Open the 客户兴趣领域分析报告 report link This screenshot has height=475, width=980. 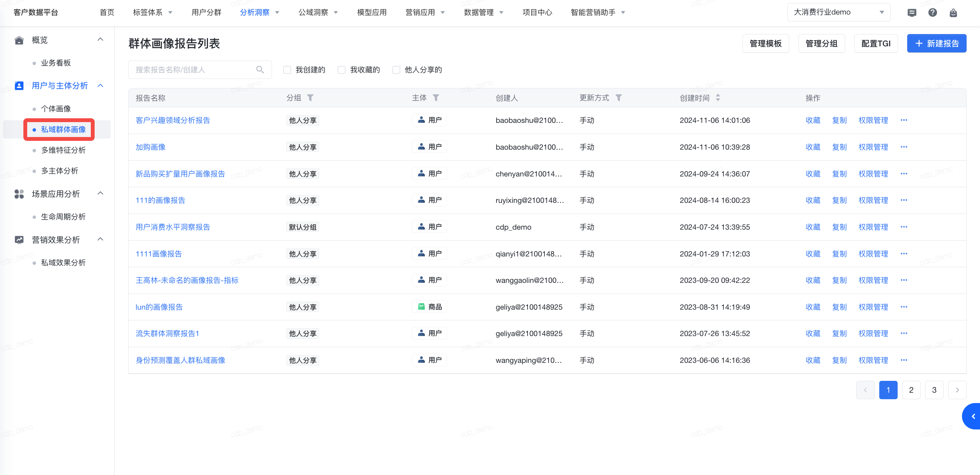coord(173,120)
